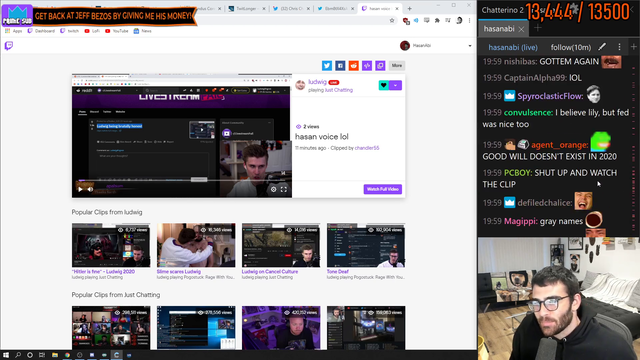Image resolution: width=640 pixels, height=360 pixels.
Task: Play the clip video
Action: (x=80, y=189)
